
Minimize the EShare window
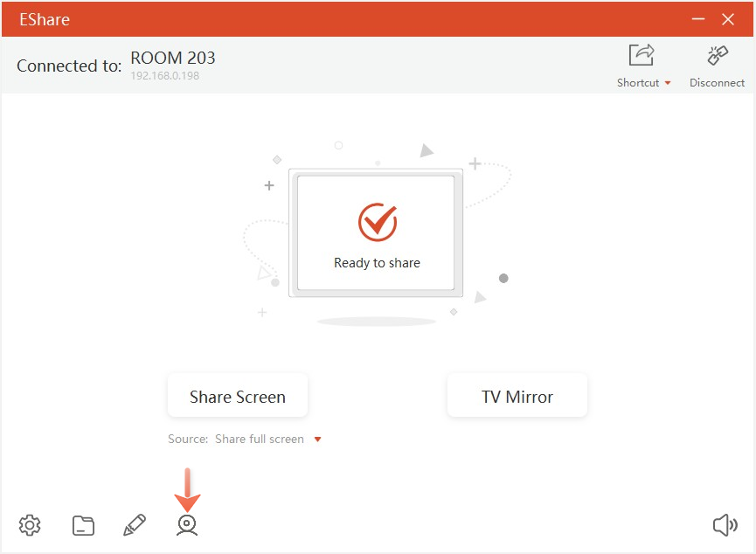697,19
